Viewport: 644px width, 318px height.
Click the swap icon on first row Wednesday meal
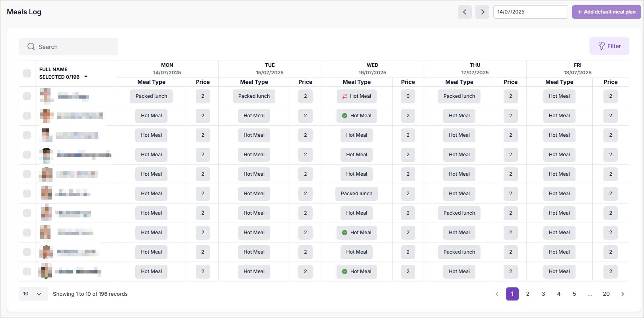344,96
